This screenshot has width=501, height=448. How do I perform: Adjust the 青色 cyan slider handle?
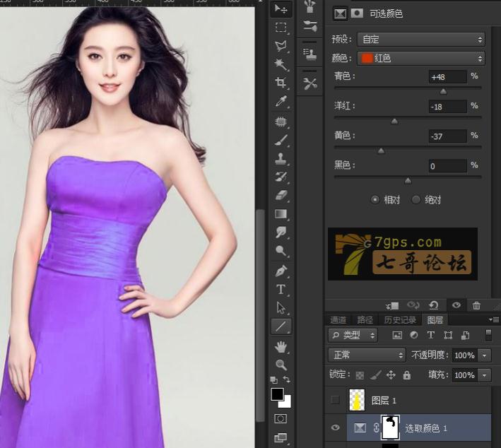[443, 92]
